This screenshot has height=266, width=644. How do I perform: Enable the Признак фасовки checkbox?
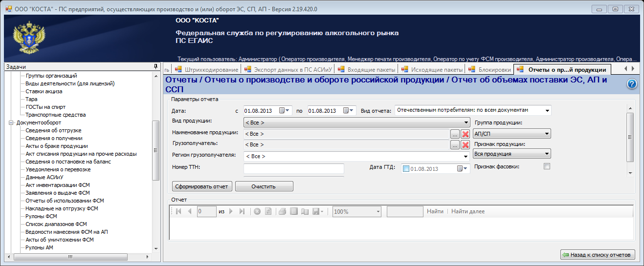[x=547, y=166]
